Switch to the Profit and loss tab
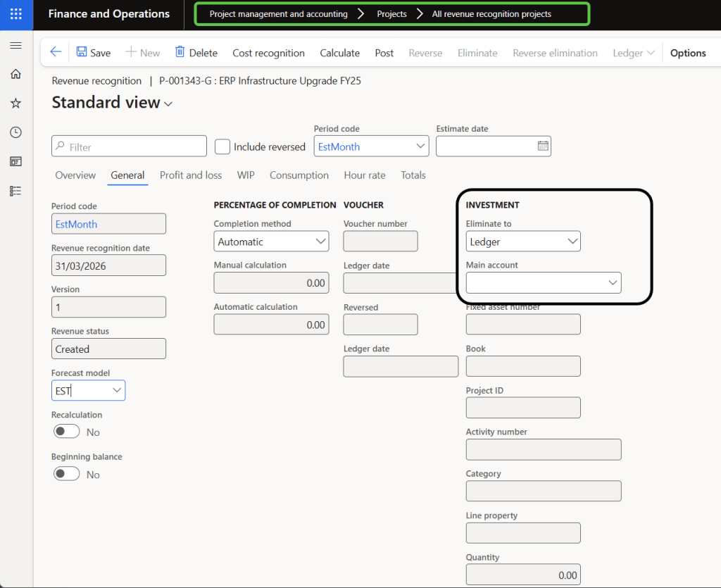 coord(191,175)
